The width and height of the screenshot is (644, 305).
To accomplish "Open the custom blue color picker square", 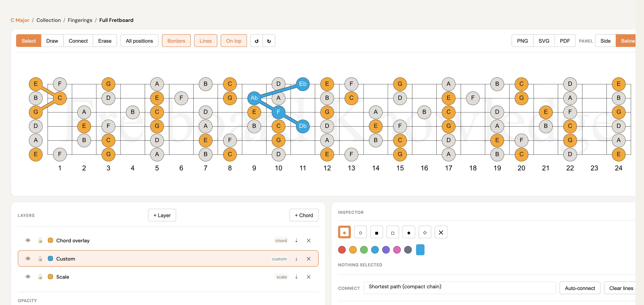I will point(420,250).
